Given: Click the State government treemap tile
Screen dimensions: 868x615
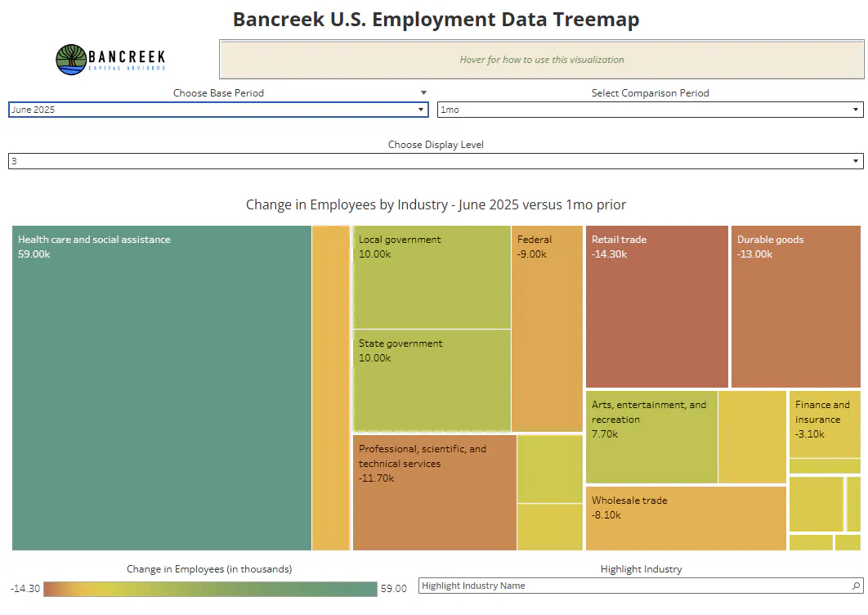Looking at the screenshot, I should point(432,380).
